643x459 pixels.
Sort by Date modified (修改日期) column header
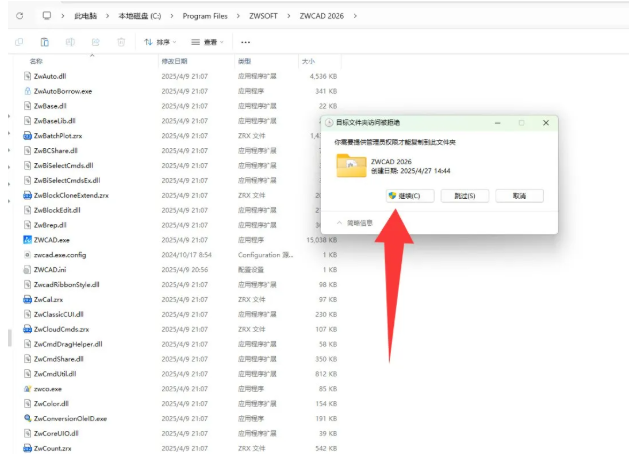click(x=176, y=61)
